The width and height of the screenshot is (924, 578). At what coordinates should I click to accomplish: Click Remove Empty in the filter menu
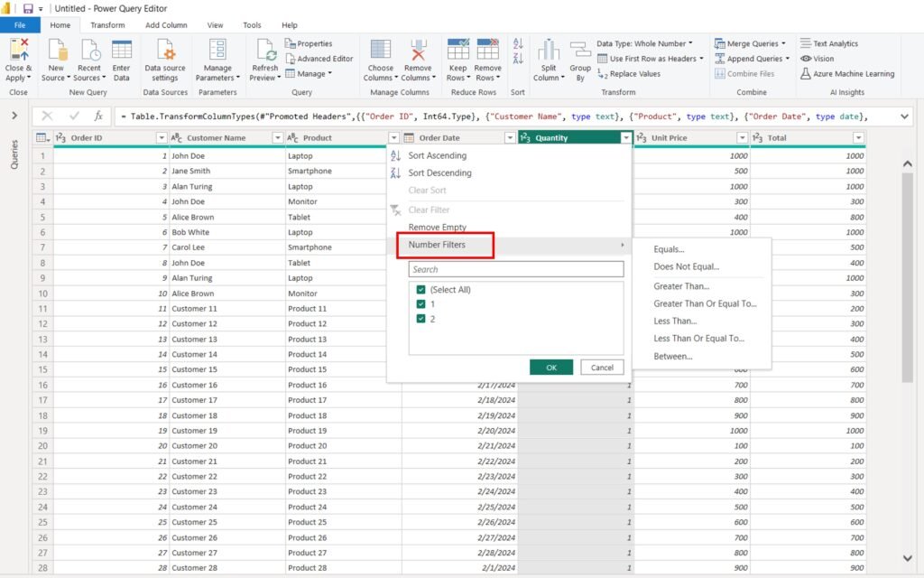pyautogui.click(x=438, y=227)
